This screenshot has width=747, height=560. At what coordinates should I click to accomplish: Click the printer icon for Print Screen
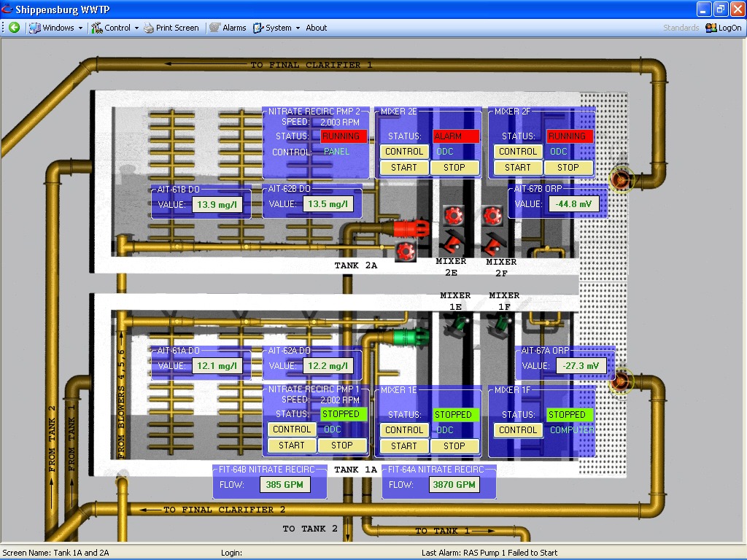[149, 28]
